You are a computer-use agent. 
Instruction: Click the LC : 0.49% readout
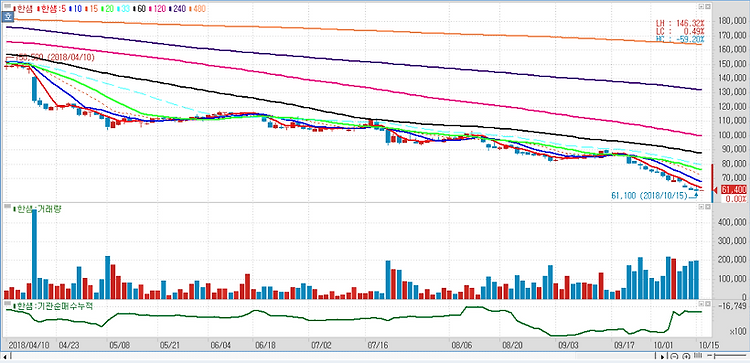pyautogui.click(x=680, y=30)
